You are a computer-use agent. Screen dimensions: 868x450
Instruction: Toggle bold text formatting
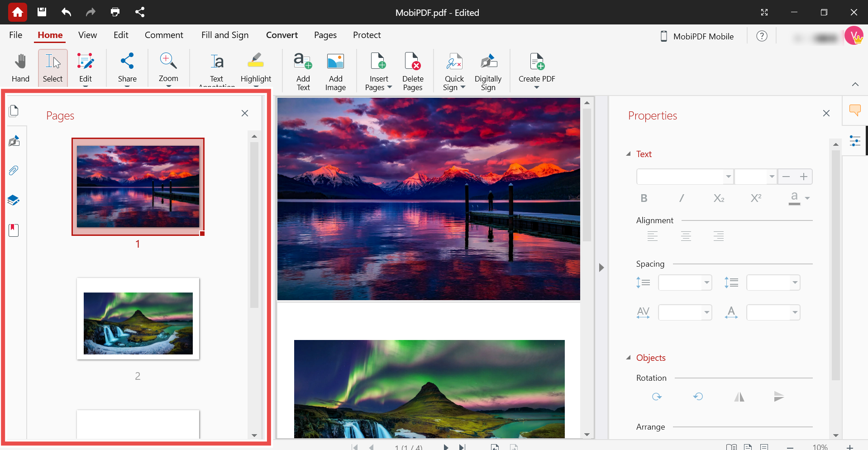click(644, 198)
